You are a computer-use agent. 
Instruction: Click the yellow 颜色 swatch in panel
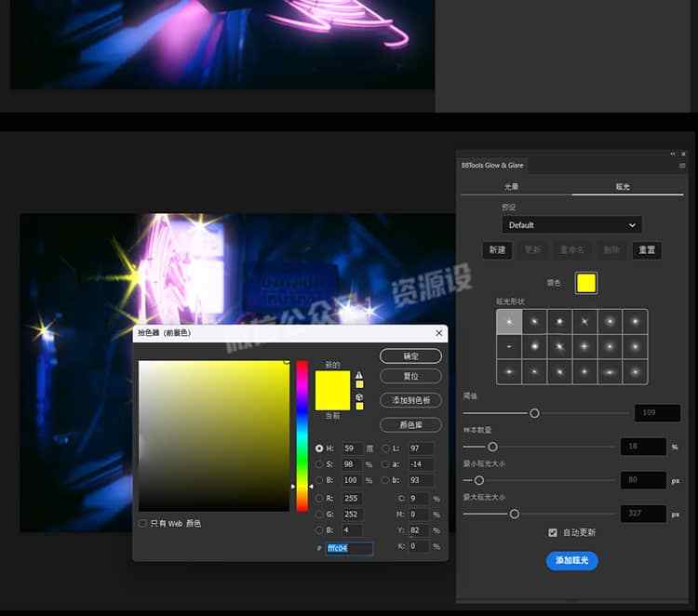(x=585, y=283)
